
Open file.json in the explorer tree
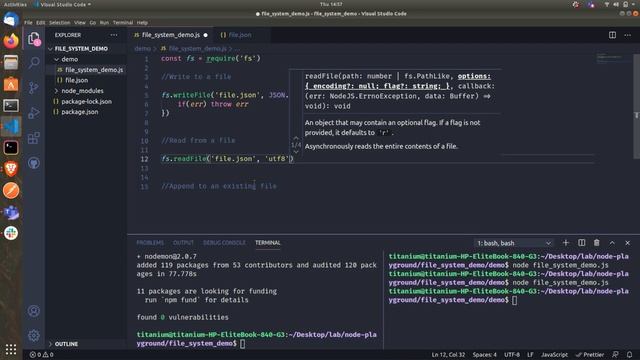pos(77,80)
